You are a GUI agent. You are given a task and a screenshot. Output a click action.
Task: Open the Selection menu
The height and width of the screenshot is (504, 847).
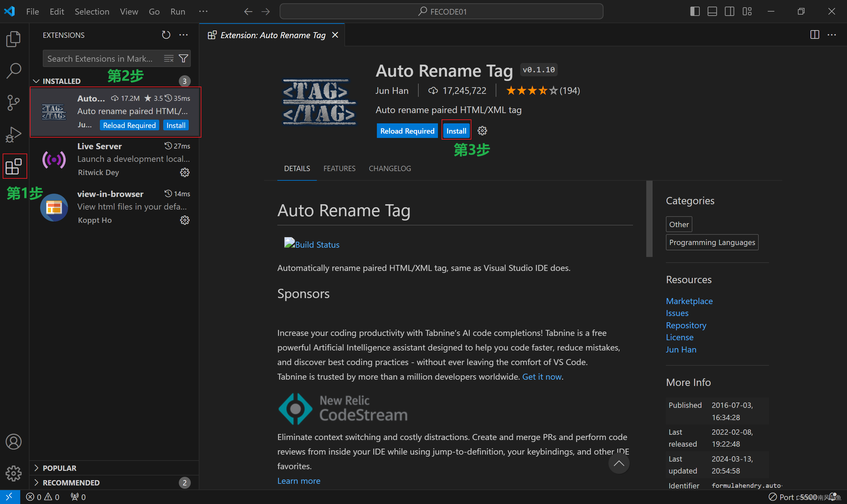pos(92,11)
